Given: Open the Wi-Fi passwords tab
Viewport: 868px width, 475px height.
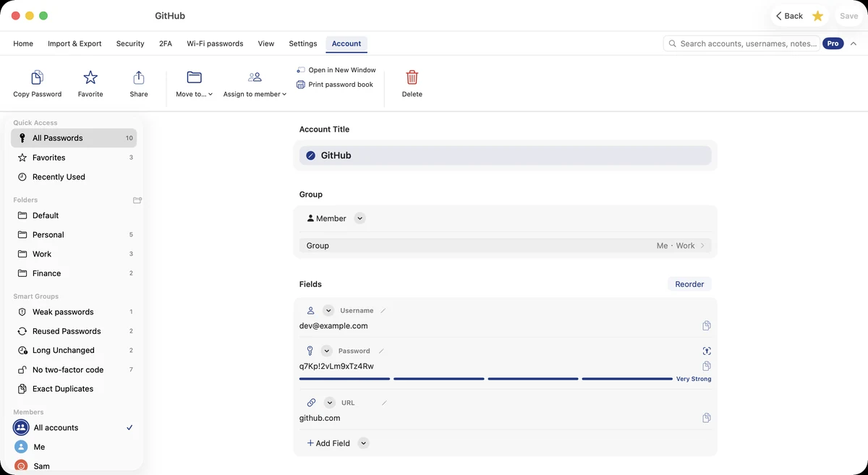Looking at the screenshot, I should coord(215,43).
